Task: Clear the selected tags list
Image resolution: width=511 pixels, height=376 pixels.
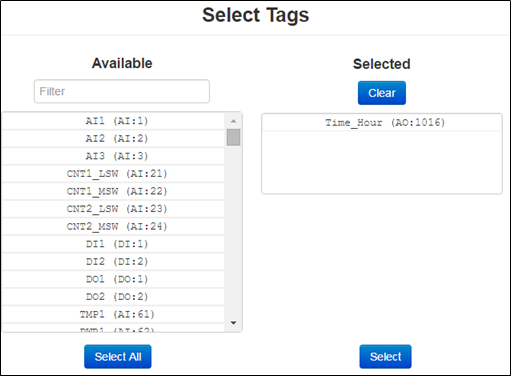Action: pyautogui.click(x=382, y=93)
